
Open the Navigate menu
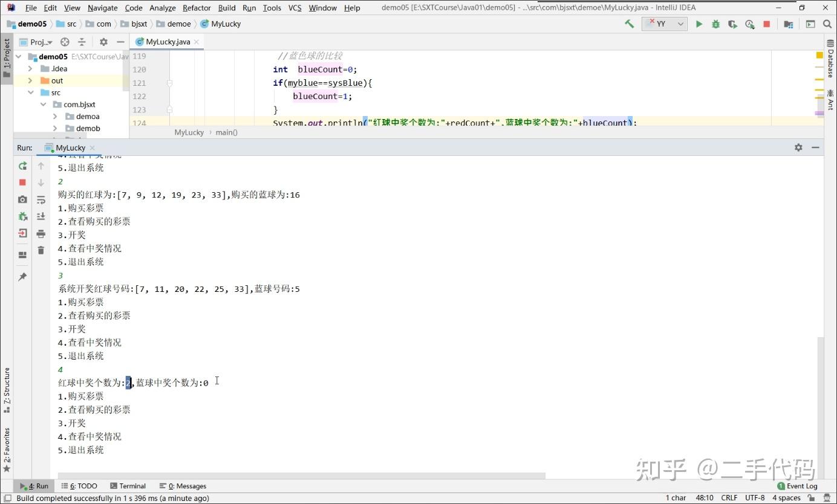pos(103,8)
